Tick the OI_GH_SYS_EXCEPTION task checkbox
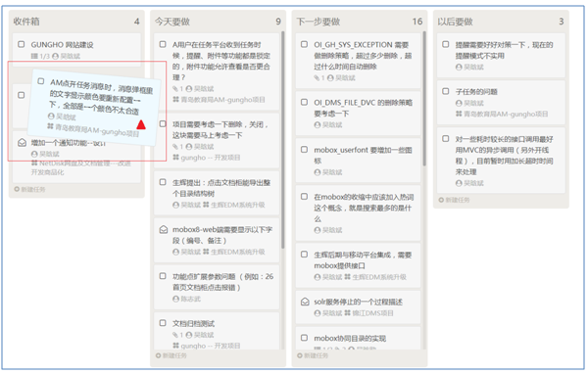The height and width of the screenshot is (374, 588). 304,45
